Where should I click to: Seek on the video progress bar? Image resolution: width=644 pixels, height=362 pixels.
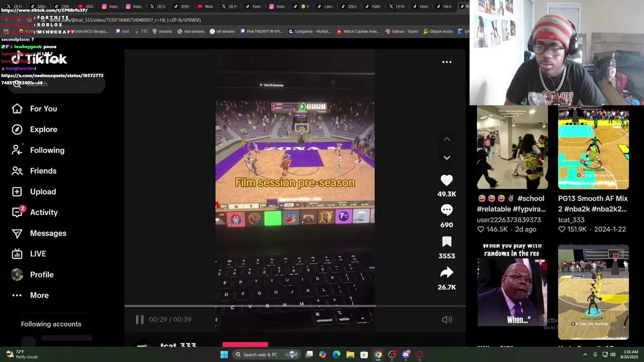pyautogui.click(x=295, y=306)
